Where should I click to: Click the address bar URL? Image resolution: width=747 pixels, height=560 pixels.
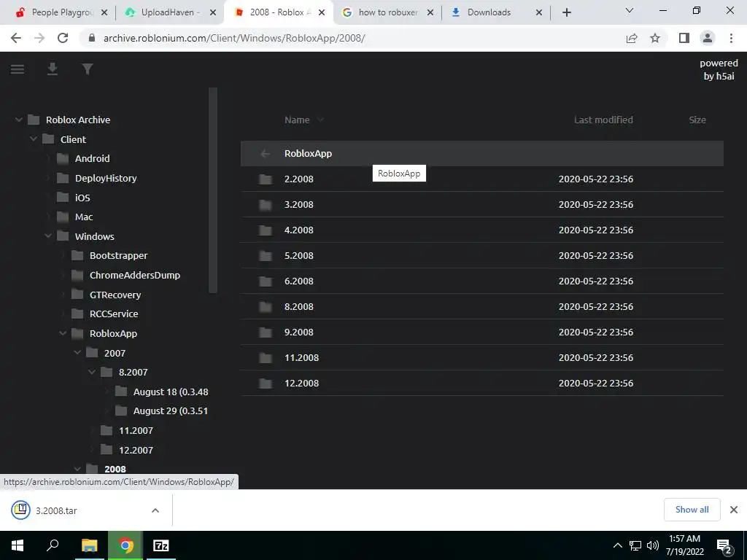(234, 38)
